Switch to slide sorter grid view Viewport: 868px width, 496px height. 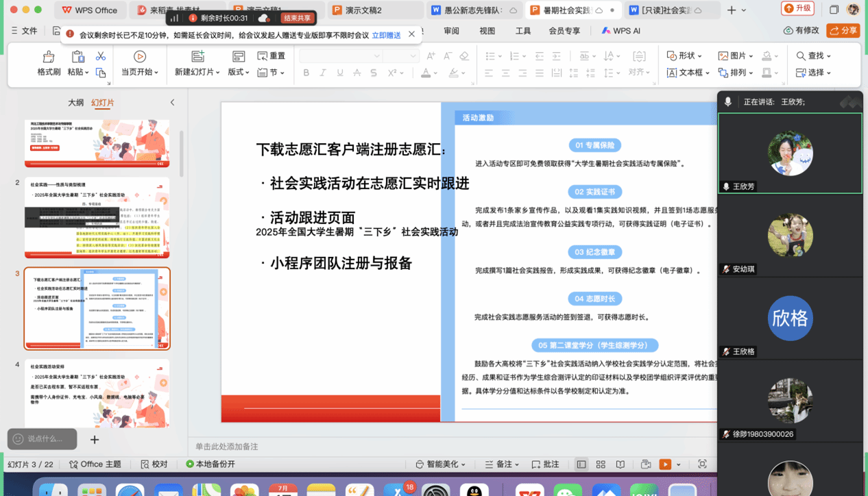point(601,464)
